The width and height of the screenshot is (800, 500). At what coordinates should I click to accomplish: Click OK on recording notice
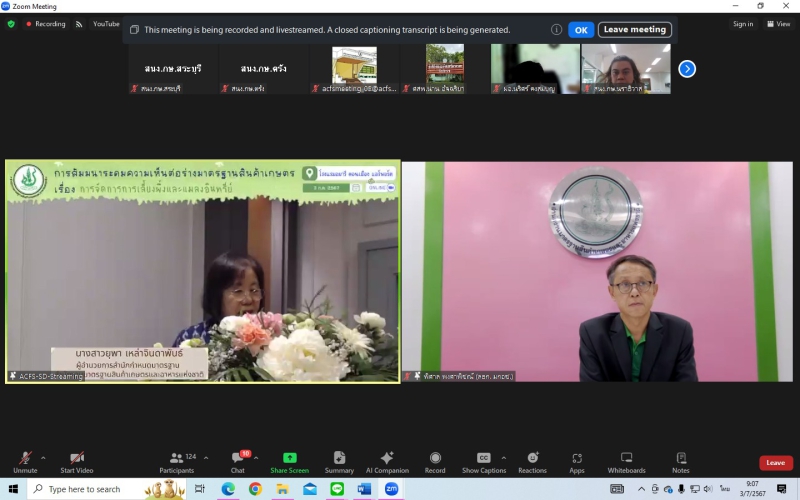(x=581, y=30)
